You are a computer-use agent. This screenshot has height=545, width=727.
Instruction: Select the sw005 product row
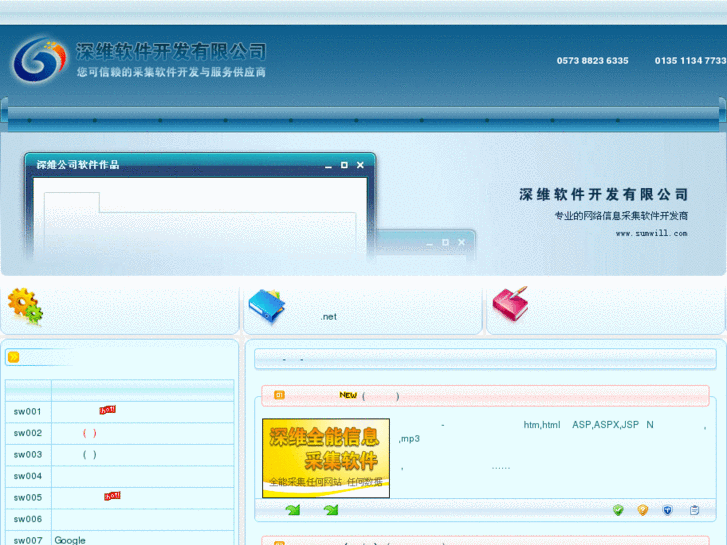(120, 498)
